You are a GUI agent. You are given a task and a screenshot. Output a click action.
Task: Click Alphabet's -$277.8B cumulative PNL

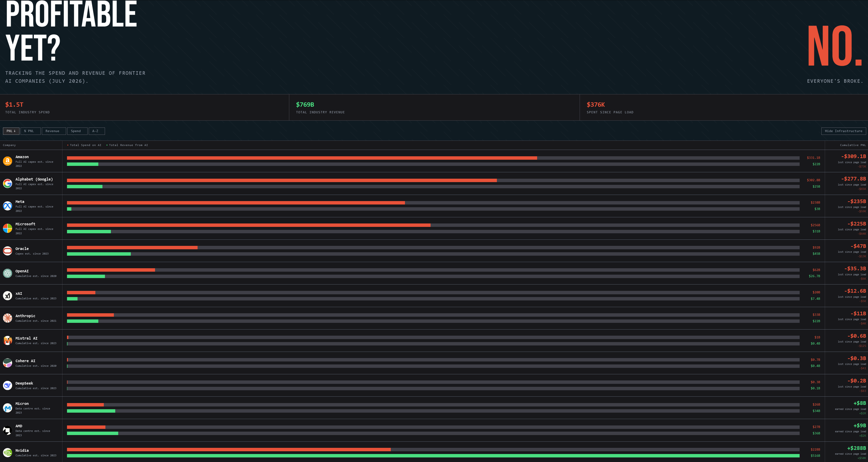click(853, 179)
